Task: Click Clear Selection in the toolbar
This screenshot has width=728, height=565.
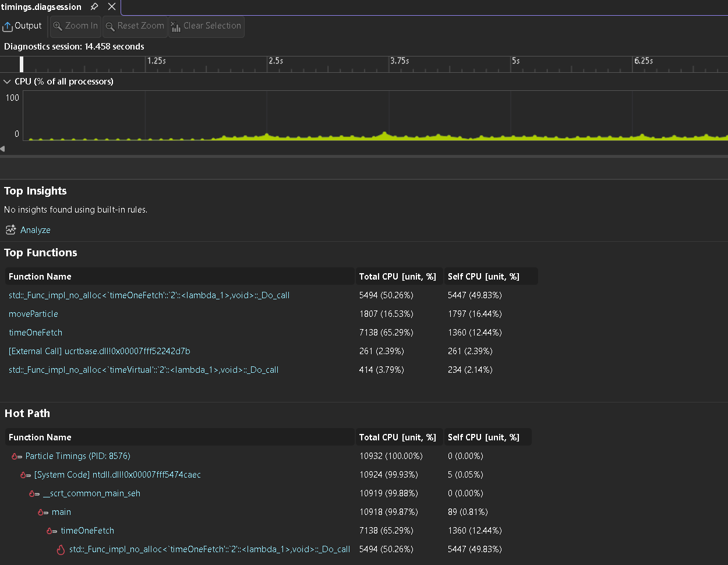Action: [206, 26]
